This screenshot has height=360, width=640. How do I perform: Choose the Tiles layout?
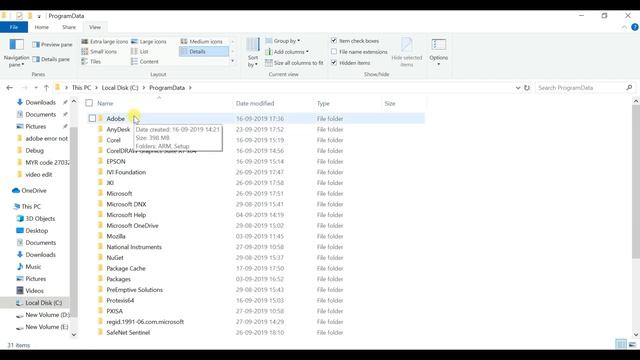coord(91,62)
